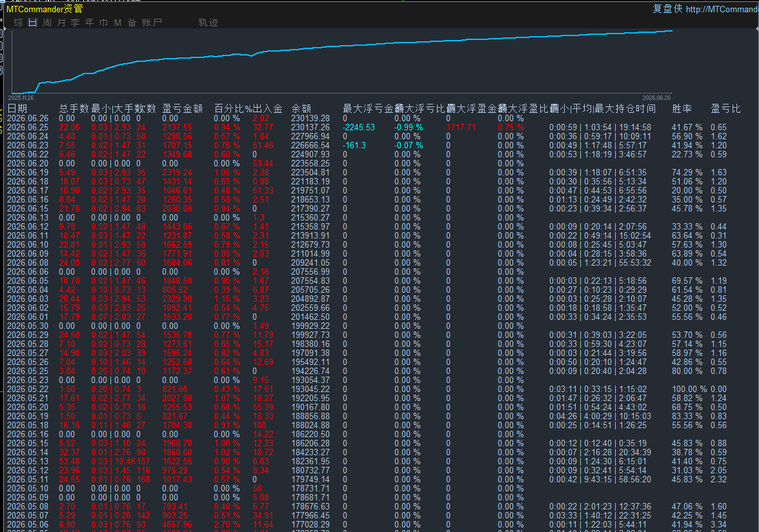Click the 出入金 column header

(x=268, y=109)
